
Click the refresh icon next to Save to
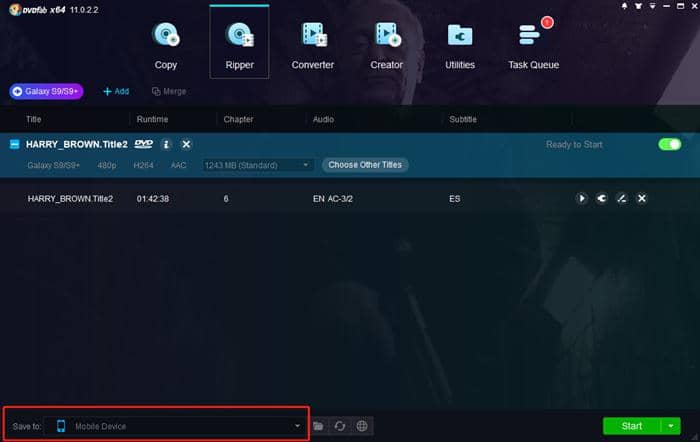(x=340, y=426)
